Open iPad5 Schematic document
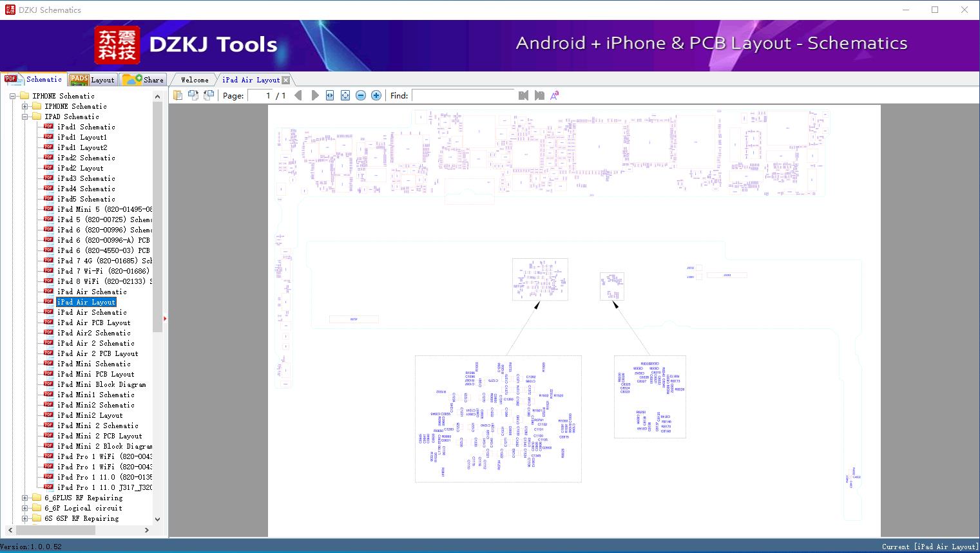The height and width of the screenshot is (553, 980). click(86, 200)
